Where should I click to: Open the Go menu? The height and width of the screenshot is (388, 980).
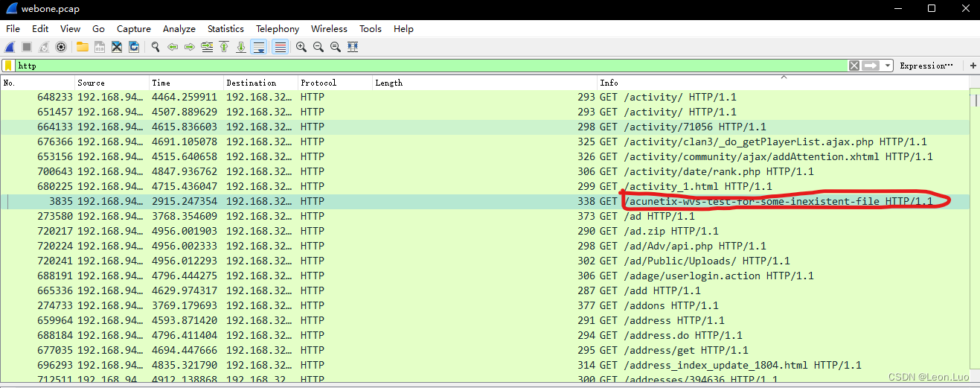[x=99, y=28]
